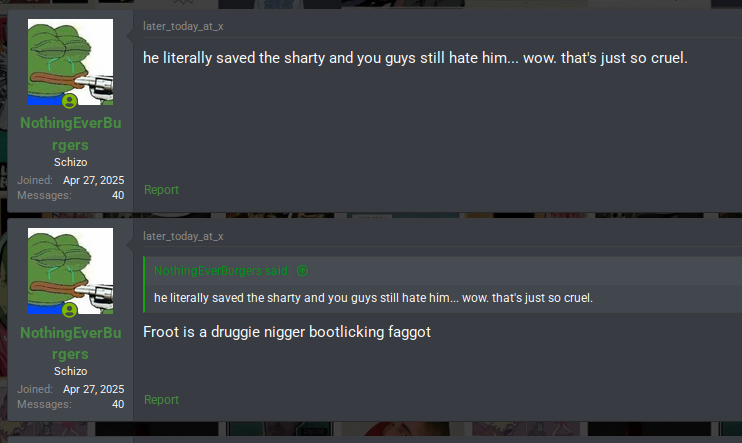Click the up-arrow icon in the quote header
742x443 pixels.
point(302,271)
